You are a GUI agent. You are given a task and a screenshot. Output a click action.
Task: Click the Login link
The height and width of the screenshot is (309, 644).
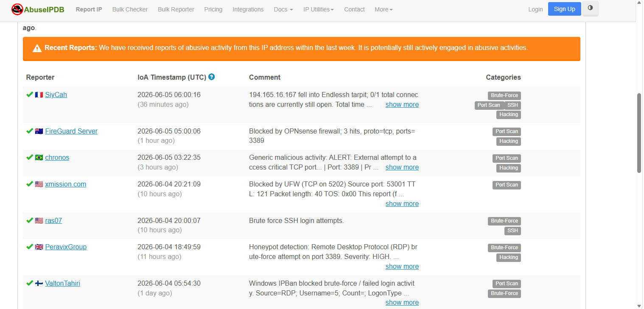point(535,9)
